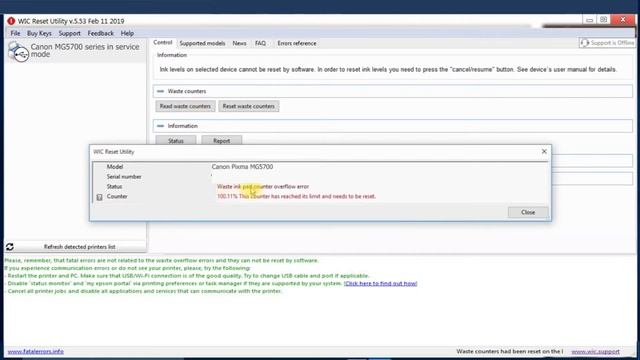Click the WIC Reset Utility app icon in title bar
Viewport: 640px width, 360px height.
click(x=11, y=21)
